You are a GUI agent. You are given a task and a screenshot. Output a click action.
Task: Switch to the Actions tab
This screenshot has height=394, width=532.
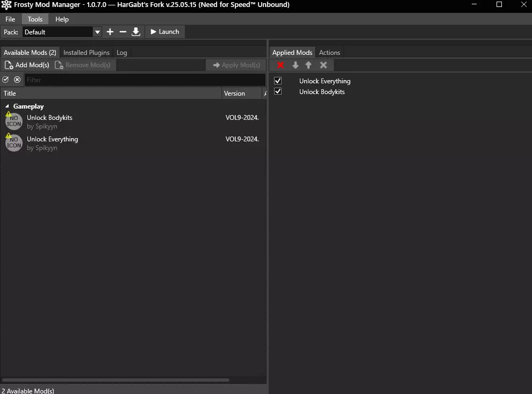click(x=329, y=53)
